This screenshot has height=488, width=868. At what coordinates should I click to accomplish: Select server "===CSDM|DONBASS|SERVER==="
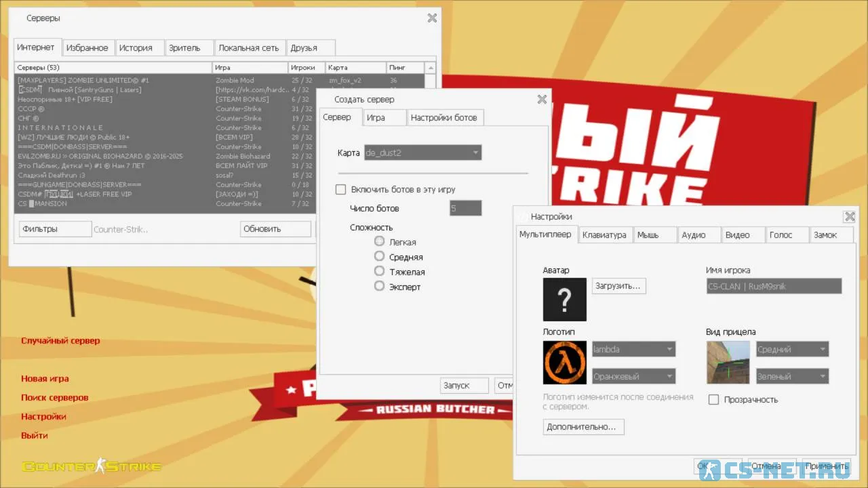tap(165, 146)
